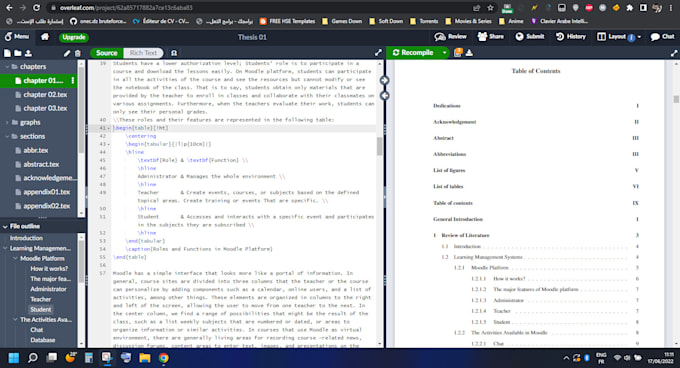Go to PDF location arrow button
This screenshot has width=680, height=368.
tap(384, 81)
